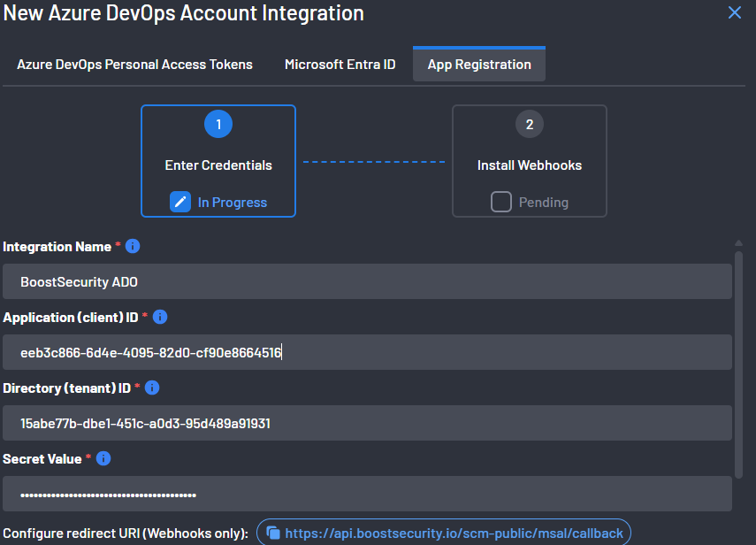Click the copy icon in redirect URI
This screenshot has height=545, width=756.
pos(273,533)
